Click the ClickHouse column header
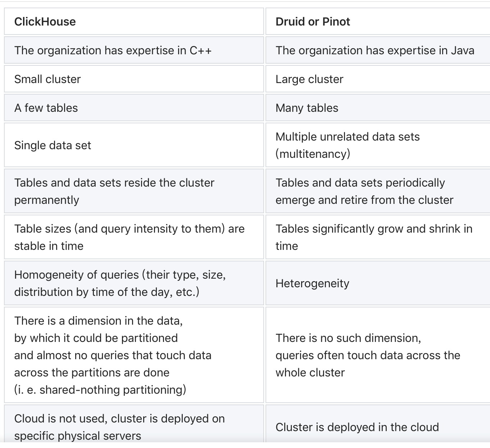This screenshot has width=490, height=448. point(45,22)
